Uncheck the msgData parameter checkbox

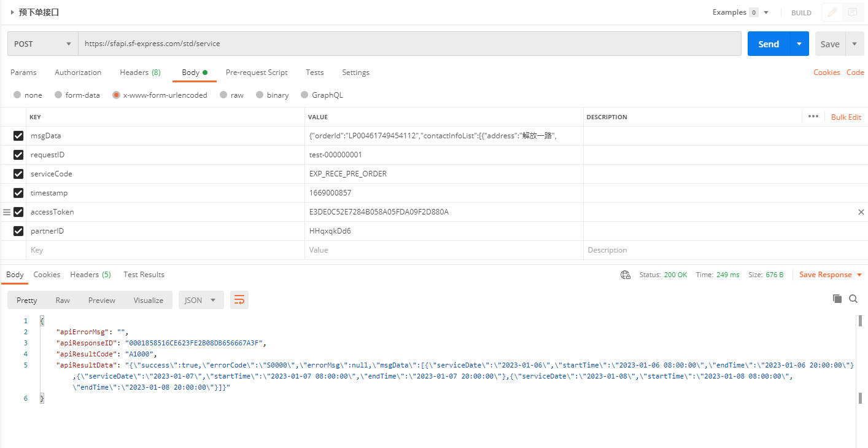18,136
